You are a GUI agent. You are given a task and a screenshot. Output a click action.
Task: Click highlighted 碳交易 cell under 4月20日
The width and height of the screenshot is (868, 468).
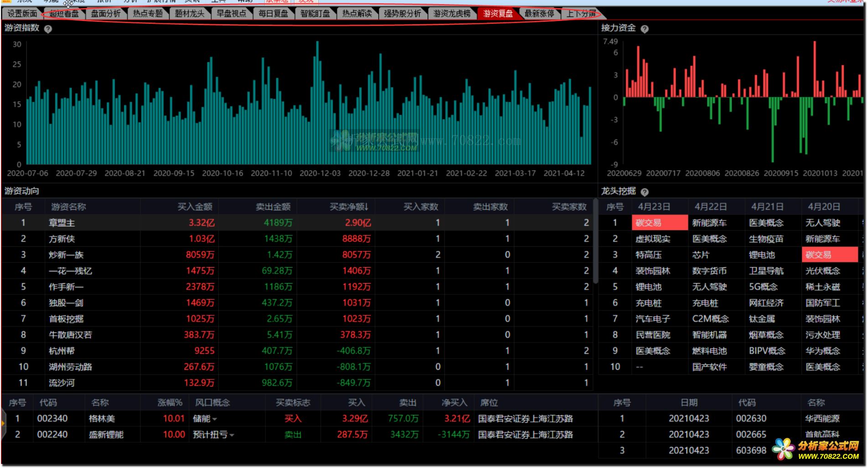point(830,255)
